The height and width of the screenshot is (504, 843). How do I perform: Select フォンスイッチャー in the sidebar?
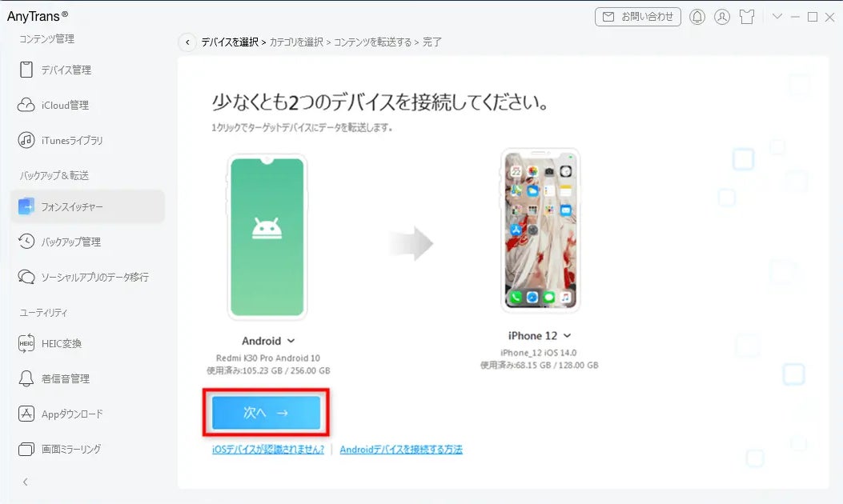click(x=87, y=206)
